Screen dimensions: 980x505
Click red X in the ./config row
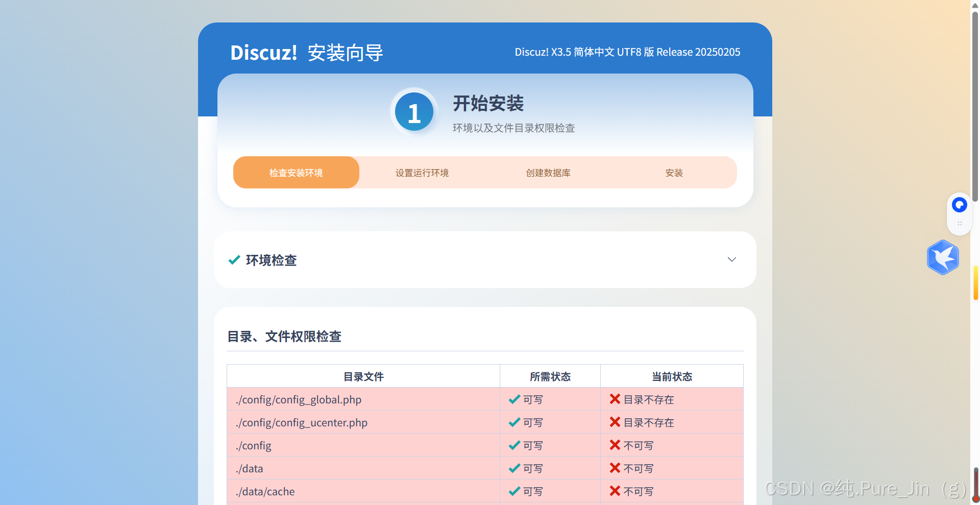615,445
